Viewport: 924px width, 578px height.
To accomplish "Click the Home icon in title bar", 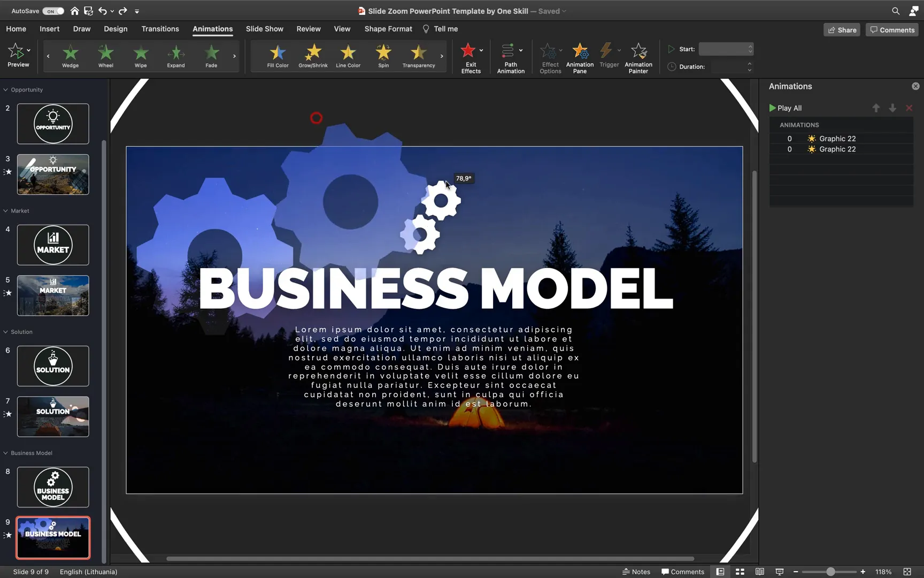I will [75, 11].
